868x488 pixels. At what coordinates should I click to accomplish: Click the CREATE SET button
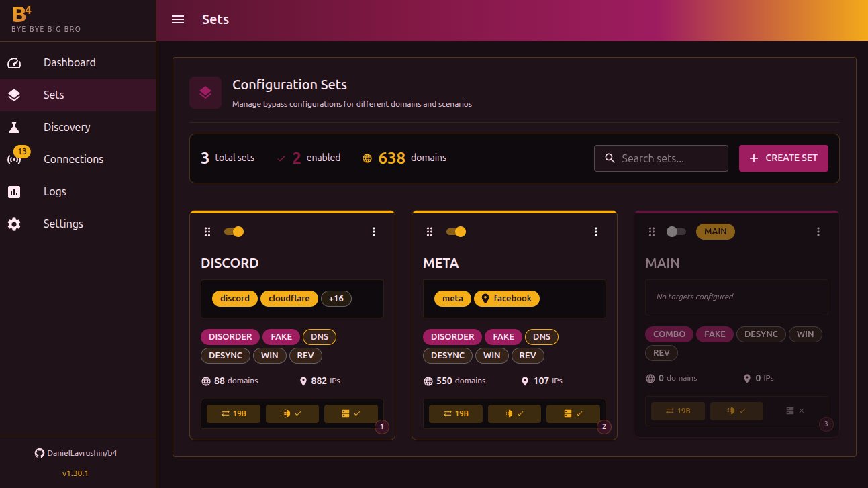pyautogui.click(x=783, y=158)
